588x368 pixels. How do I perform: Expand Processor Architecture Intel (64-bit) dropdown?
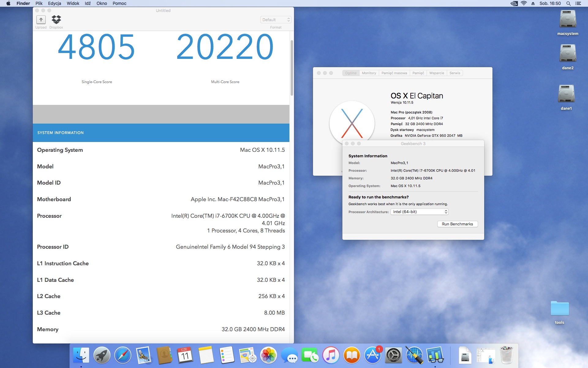coord(419,212)
